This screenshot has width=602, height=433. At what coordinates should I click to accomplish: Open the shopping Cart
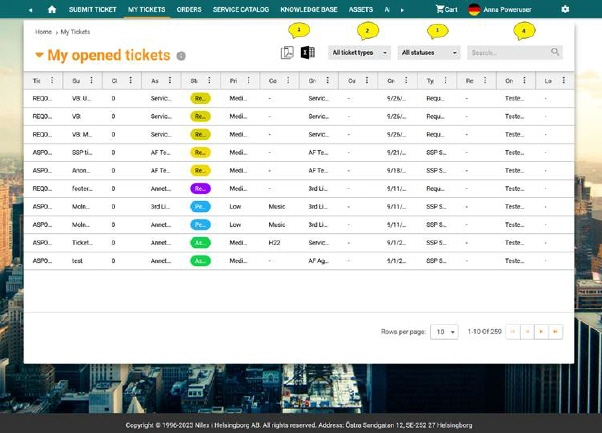(445, 9)
